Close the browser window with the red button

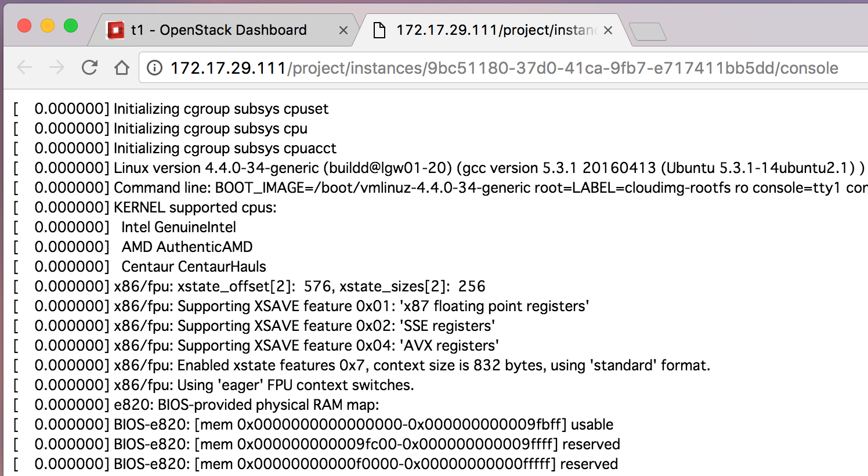24,26
